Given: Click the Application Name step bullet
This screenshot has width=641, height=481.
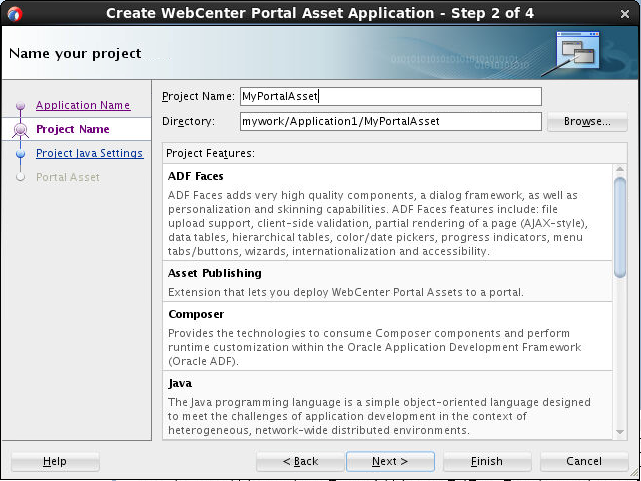Looking at the screenshot, I should pos(20,105).
